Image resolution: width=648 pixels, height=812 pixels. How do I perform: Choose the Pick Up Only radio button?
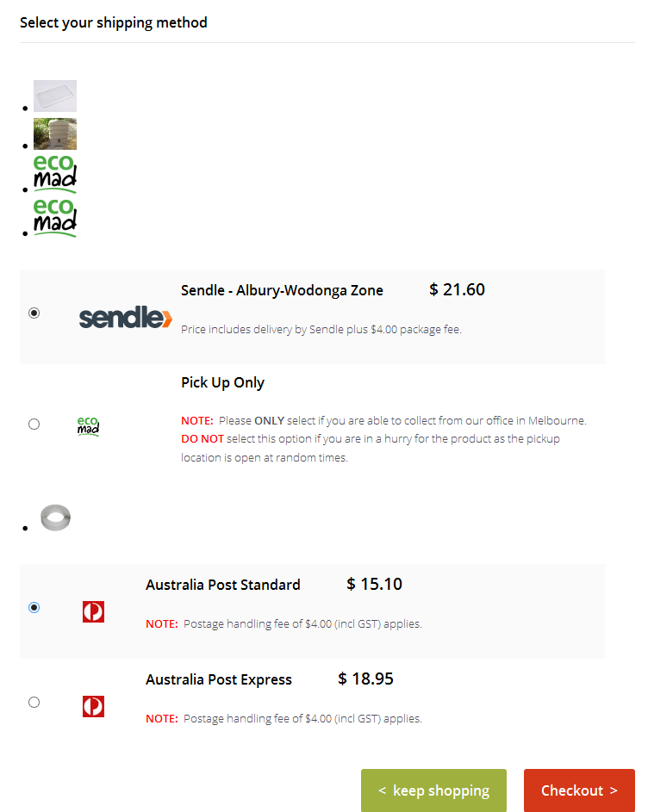click(x=34, y=424)
